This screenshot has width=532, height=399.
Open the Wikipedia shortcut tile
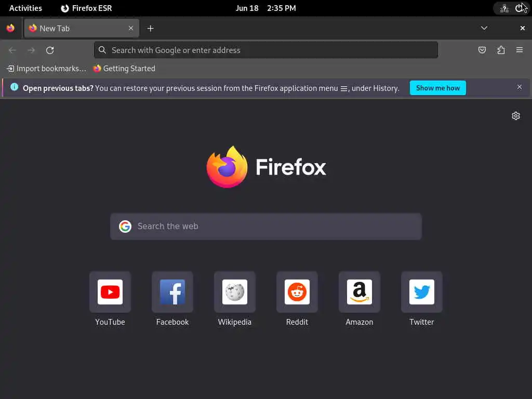pos(234,292)
